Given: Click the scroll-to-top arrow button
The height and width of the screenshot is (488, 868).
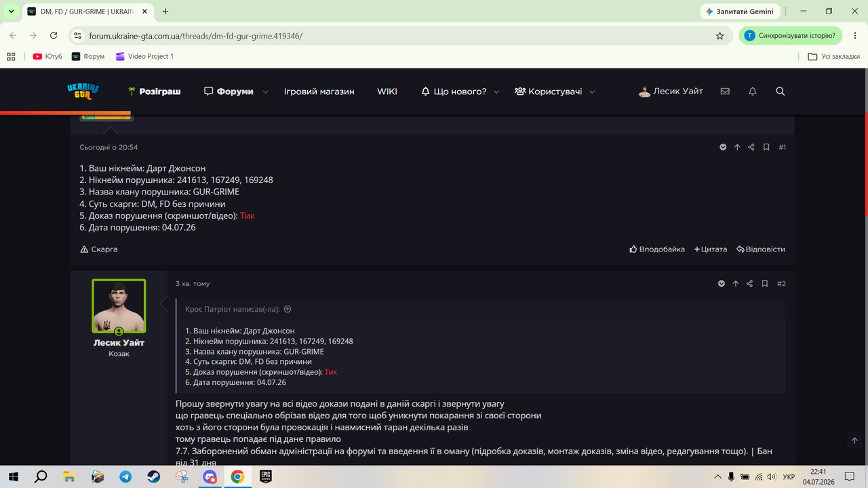Looking at the screenshot, I should point(854,441).
